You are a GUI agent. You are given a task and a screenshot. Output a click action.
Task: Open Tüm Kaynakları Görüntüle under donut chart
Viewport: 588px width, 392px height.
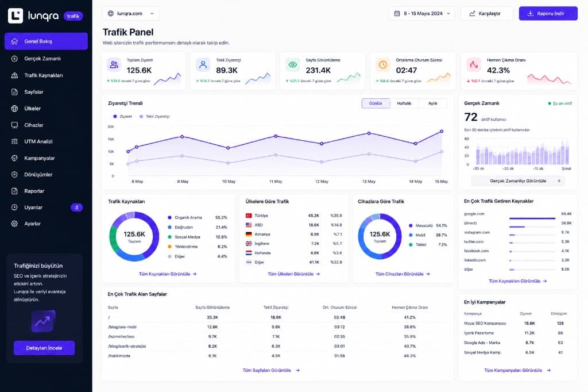[x=168, y=274]
